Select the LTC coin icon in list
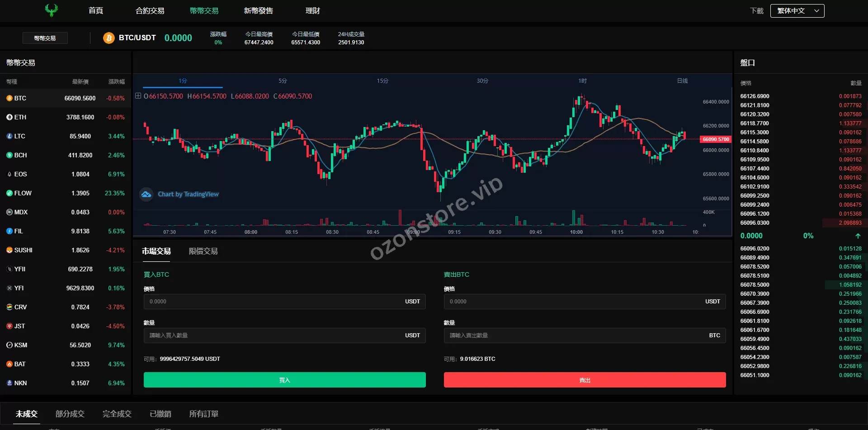The width and height of the screenshot is (868, 430). [9, 136]
